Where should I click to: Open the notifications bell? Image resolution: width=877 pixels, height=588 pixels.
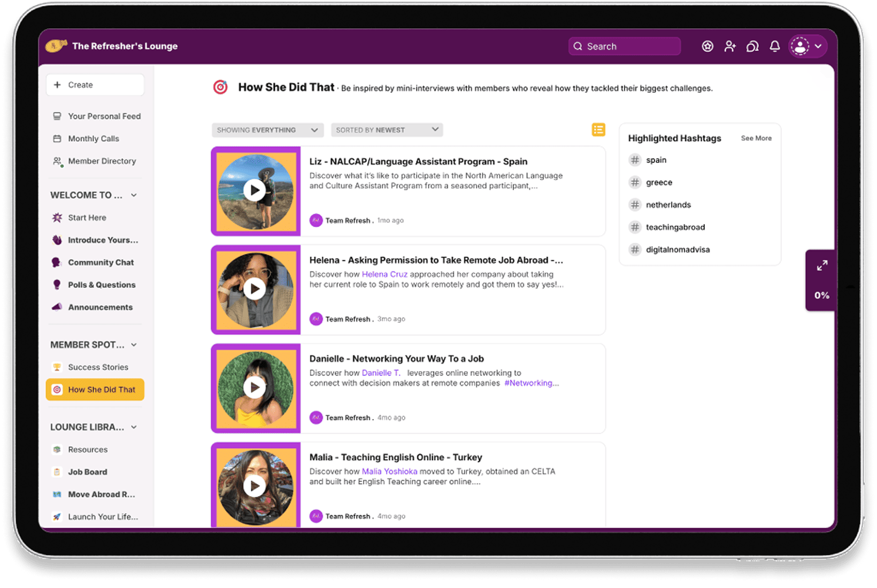[x=775, y=47]
